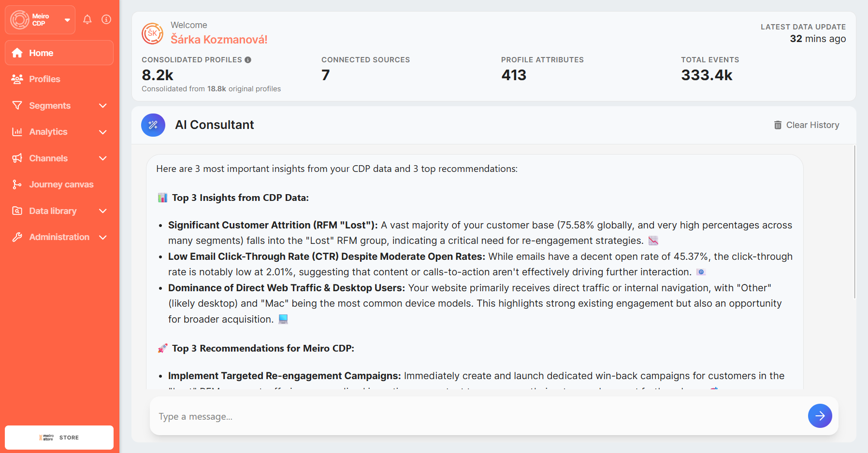868x453 pixels.
Task: Expand the Administration submenu chevron
Action: coord(102,237)
